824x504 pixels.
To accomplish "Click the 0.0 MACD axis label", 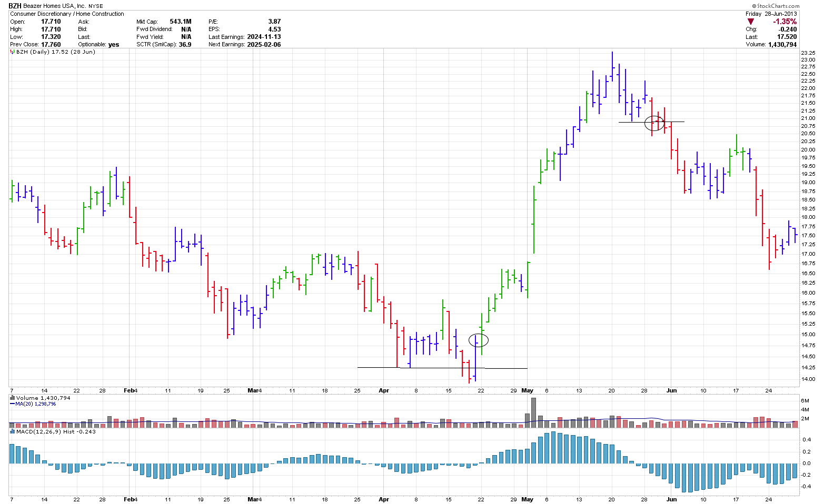I will pos(806,463).
